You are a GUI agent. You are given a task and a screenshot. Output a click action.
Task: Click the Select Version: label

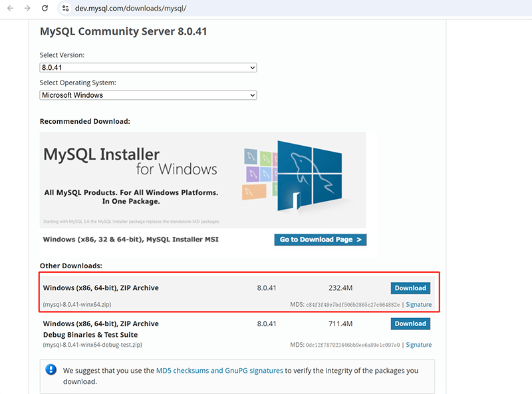[62, 55]
